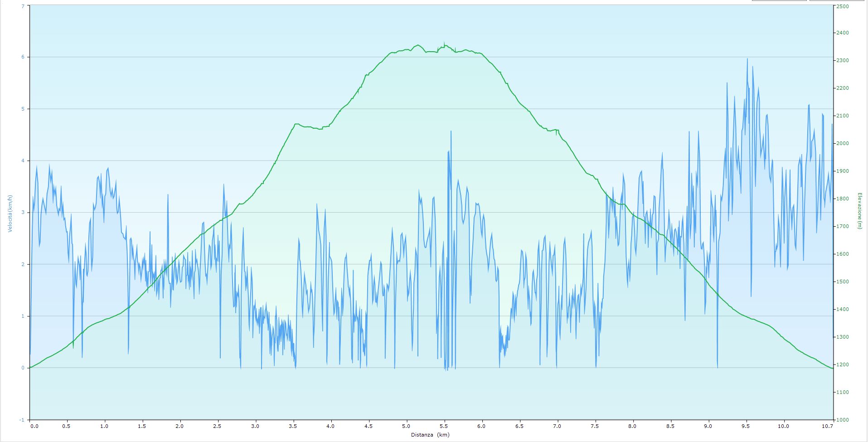
Task: Pick the 3.5 distance axis label
Action: [293, 426]
